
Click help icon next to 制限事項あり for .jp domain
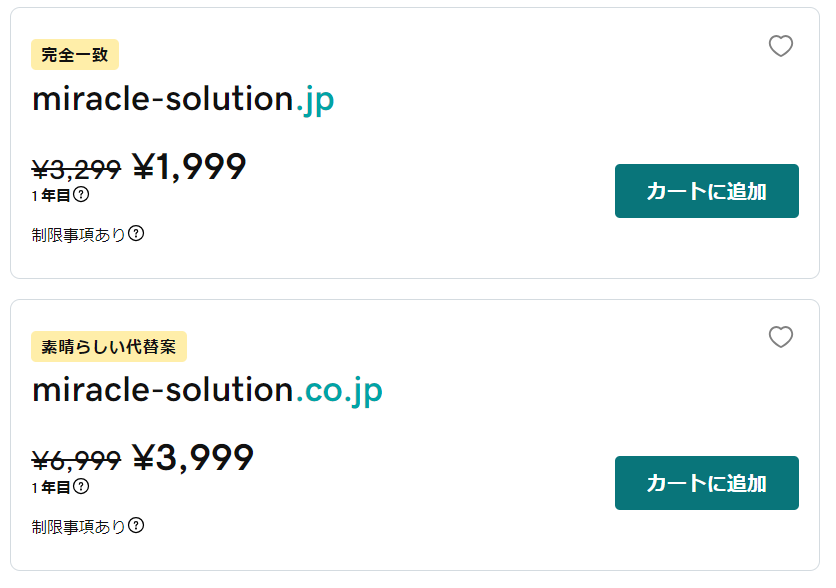tap(136, 233)
